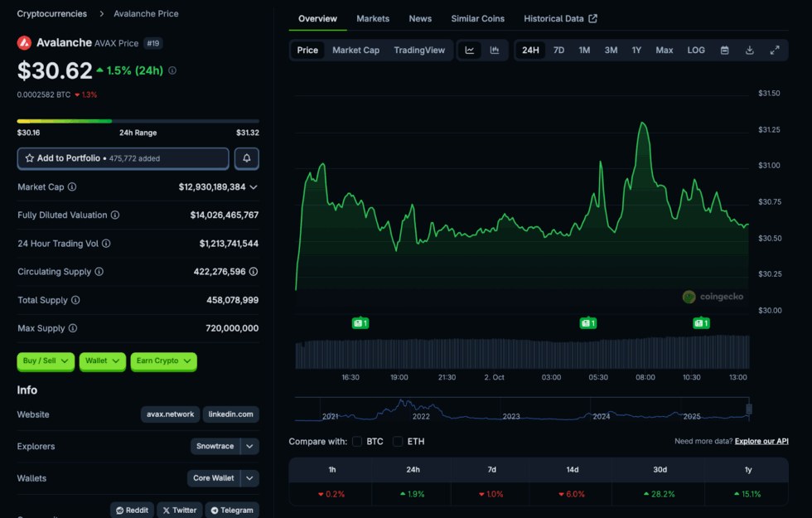812x518 pixels.
Task: Enable ETH comparison checkbox
Action: [x=399, y=442]
